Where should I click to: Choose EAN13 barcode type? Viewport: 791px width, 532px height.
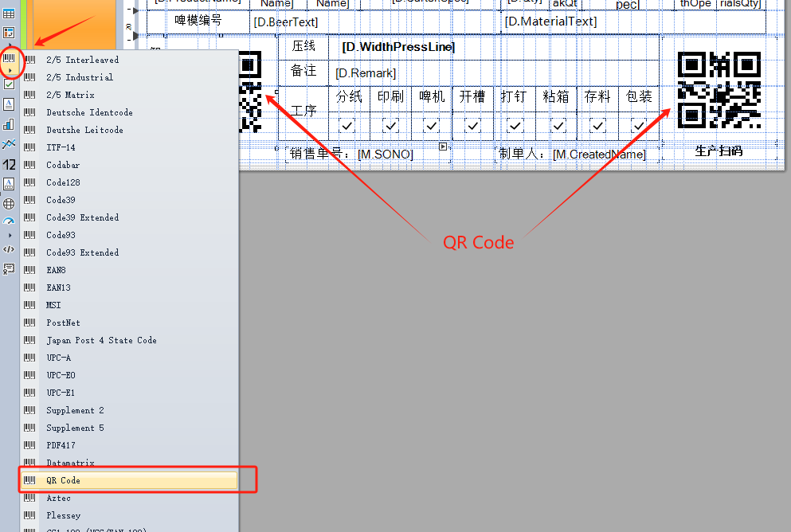pyautogui.click(x=129, y=288)
